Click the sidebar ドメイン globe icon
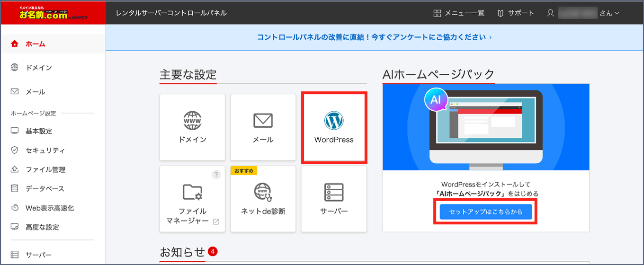The height and width of the screenshot is (265, 644). coord(14,68)
